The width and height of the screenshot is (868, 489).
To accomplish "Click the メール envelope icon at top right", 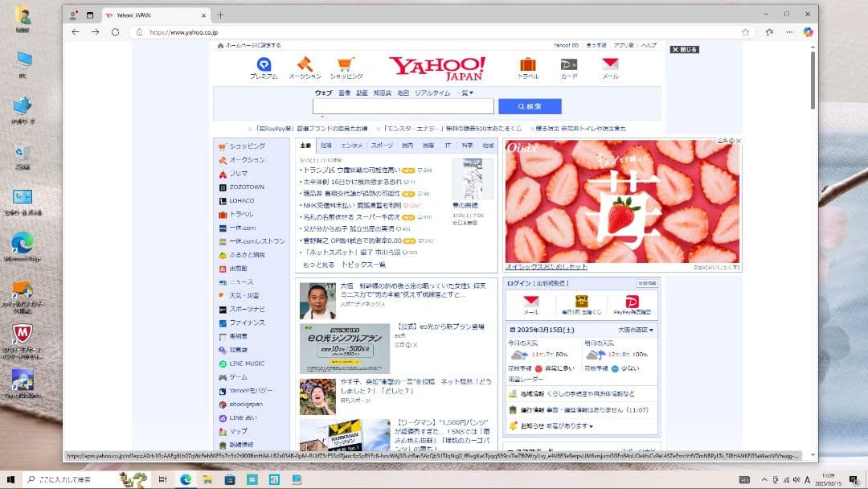I will [x=610, y=64].
